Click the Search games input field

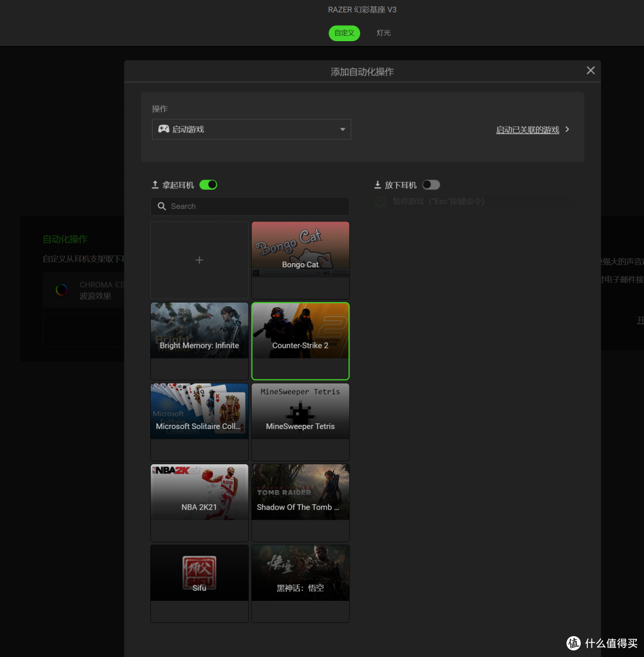coord(250,206)
